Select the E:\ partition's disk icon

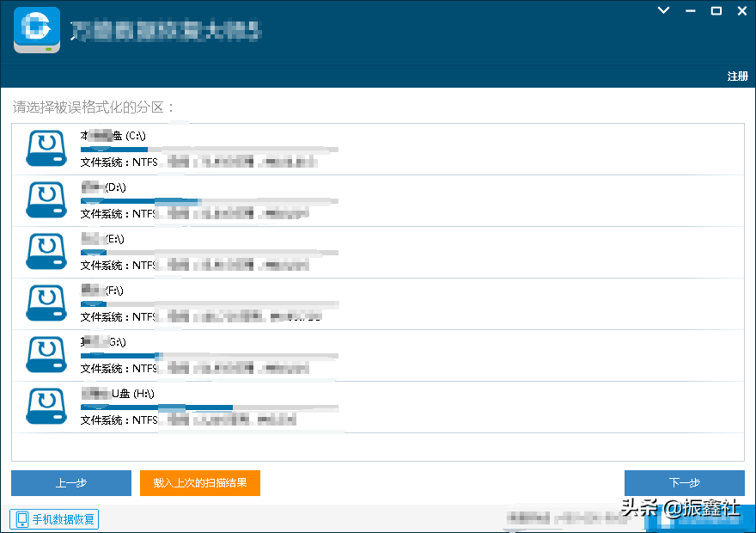46,251
